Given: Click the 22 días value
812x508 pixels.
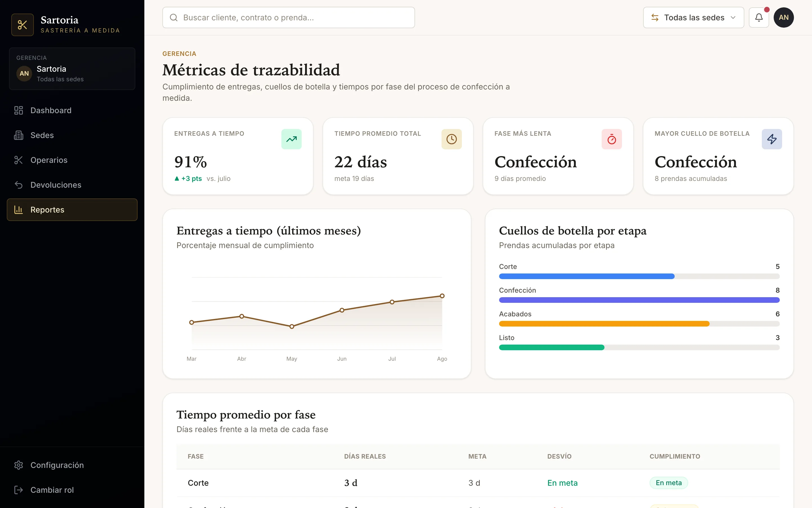Looking at the screenshot, I should click(x=360, y=162).
